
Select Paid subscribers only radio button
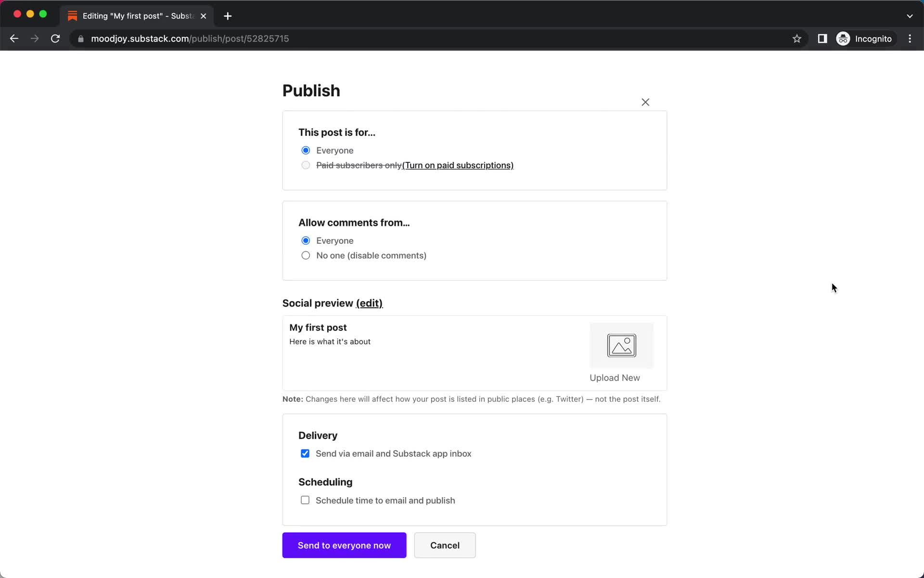click(x=305, y=165)
